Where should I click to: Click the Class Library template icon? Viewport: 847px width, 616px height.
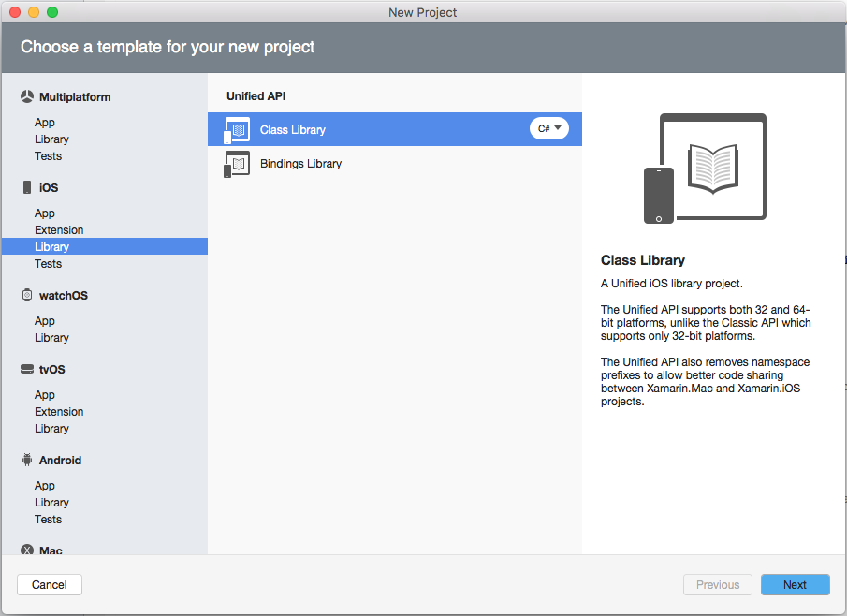tap(237, 130)
